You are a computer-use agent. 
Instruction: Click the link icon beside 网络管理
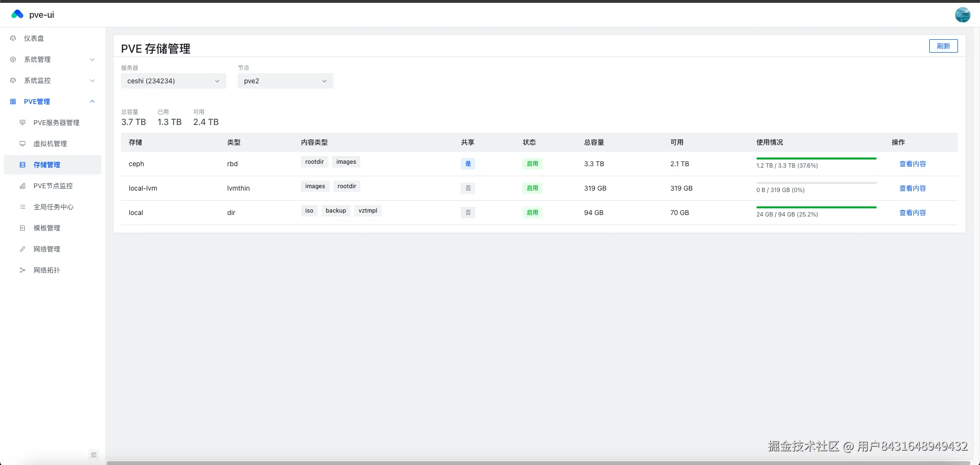tap(22, 249)
